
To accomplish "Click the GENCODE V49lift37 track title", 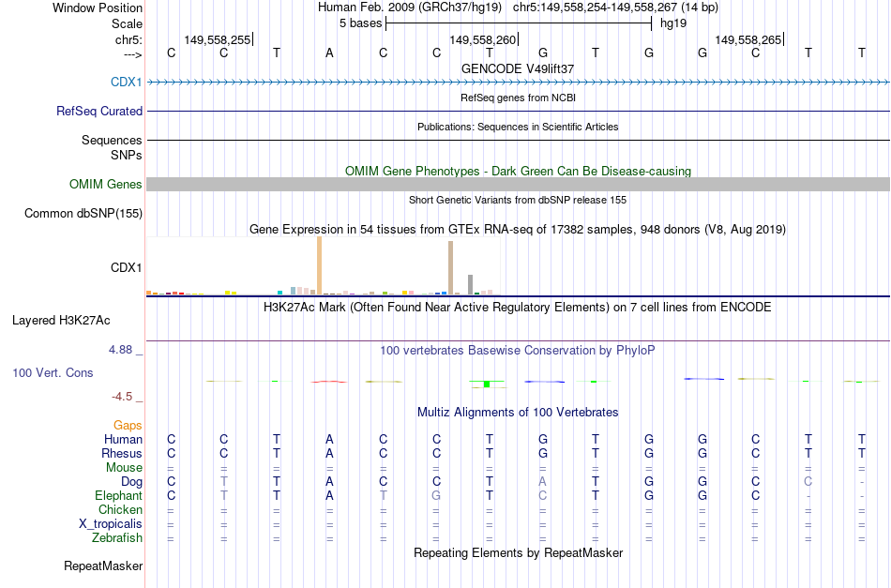I will point(518,68).
